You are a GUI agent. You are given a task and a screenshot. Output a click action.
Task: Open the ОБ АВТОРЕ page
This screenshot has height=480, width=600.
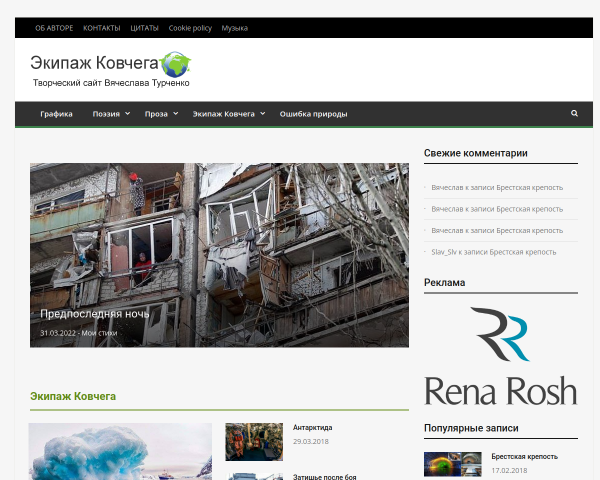54,28
